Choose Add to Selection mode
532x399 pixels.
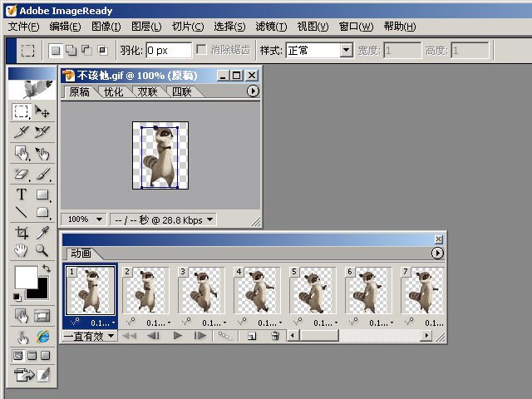point(71,51)
